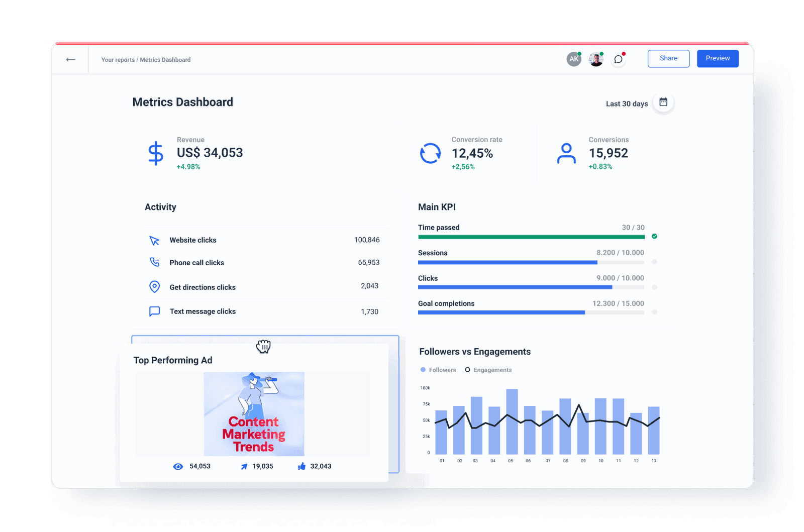Click the green checkmark on Time passed KPI
The width and height of the screenshot is (804, 532).
click(654, 236)
